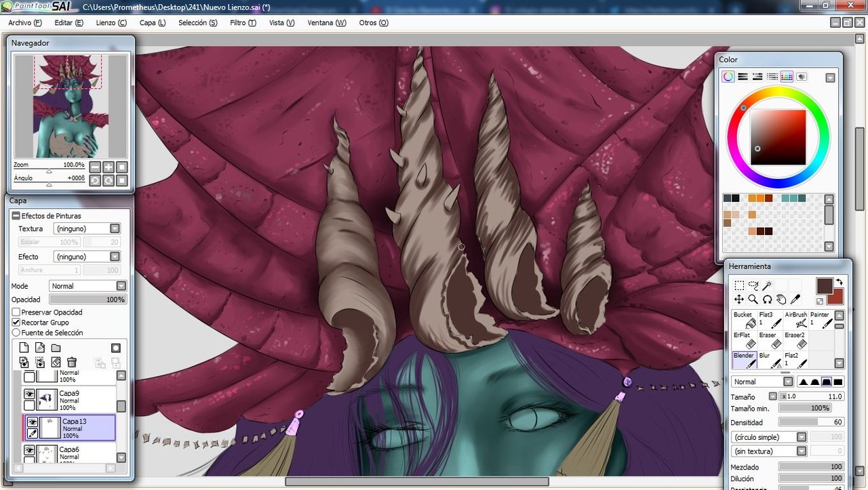Select the Zoom magnifier tool
868x490 pixels.
pyautogui.click(x=753, y=299)
